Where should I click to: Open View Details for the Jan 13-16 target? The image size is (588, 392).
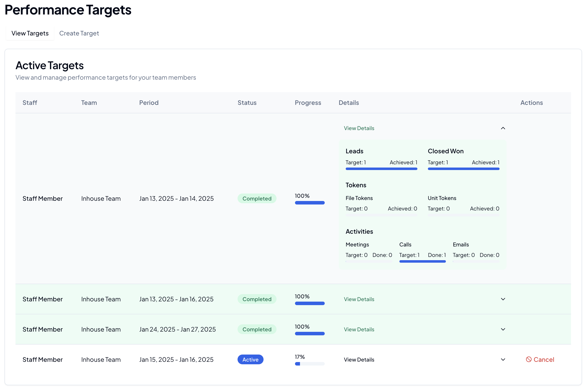(359, 299)
